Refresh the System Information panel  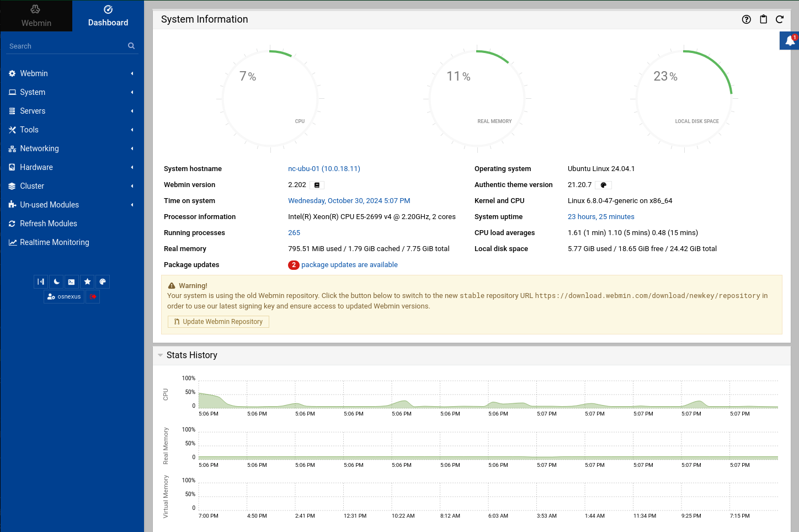780,19
